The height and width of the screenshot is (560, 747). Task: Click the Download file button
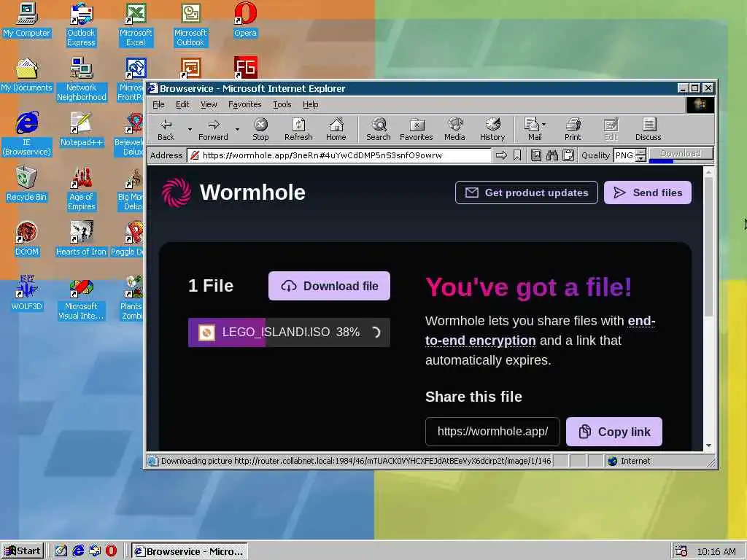point(329,286)
